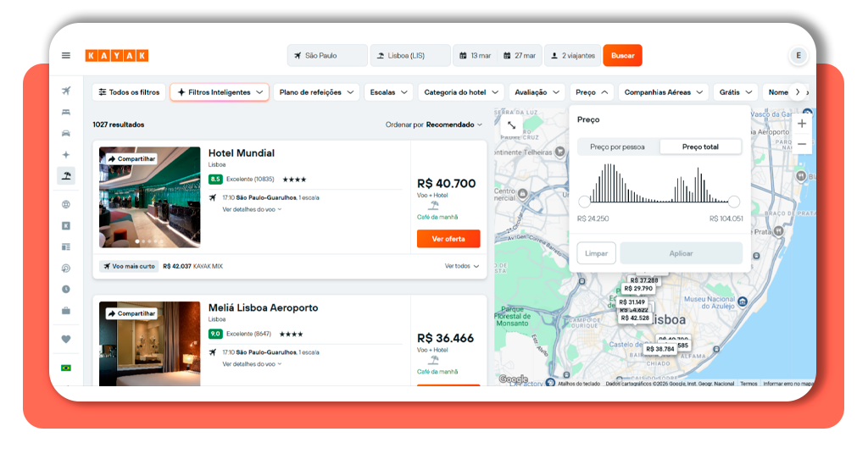The width and height of the screenshot is (868, 454).
Task: Change the 2 viajantes travelers field
Action: point(573,55)
